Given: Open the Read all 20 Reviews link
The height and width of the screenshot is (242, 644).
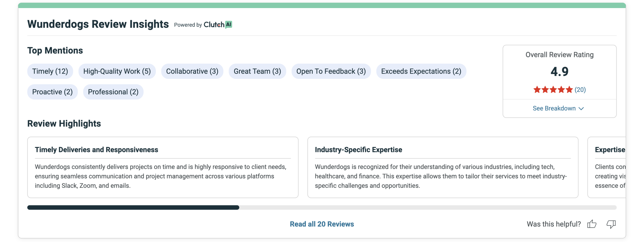Looking at the screenshot, I should coord(322,224).
